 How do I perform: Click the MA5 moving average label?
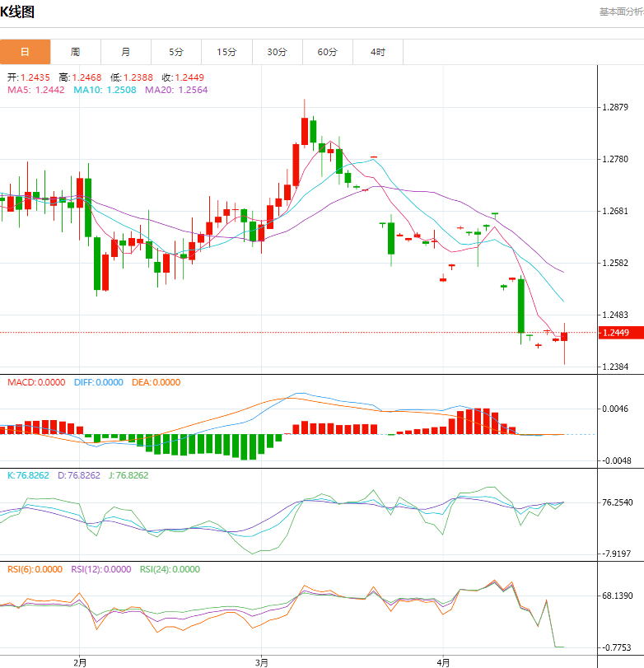pyautogui.click(x=35, y=90)
